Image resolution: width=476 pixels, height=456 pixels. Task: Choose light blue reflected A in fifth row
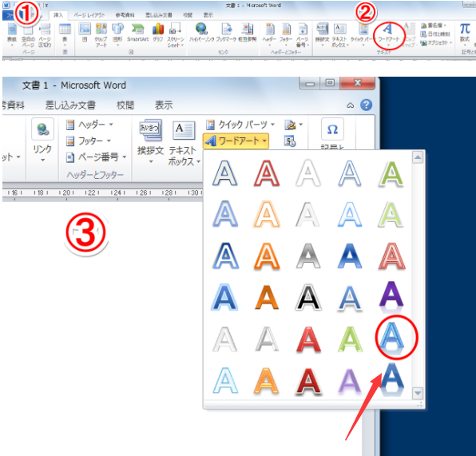click(391, 338)
